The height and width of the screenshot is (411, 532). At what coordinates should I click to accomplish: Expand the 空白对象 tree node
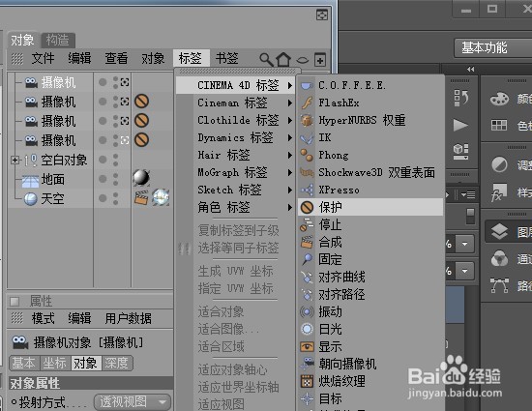15,160
